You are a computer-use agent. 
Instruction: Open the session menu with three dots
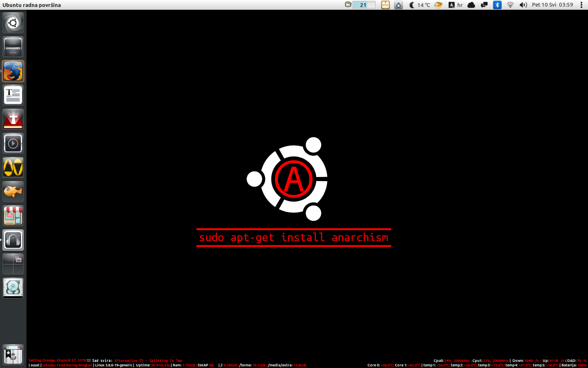(x=581, y=5)
